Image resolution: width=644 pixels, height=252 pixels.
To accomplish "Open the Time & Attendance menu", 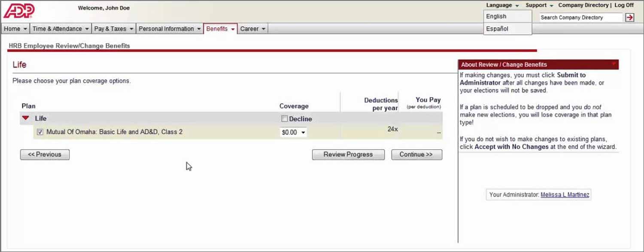I will pos(61,29).
